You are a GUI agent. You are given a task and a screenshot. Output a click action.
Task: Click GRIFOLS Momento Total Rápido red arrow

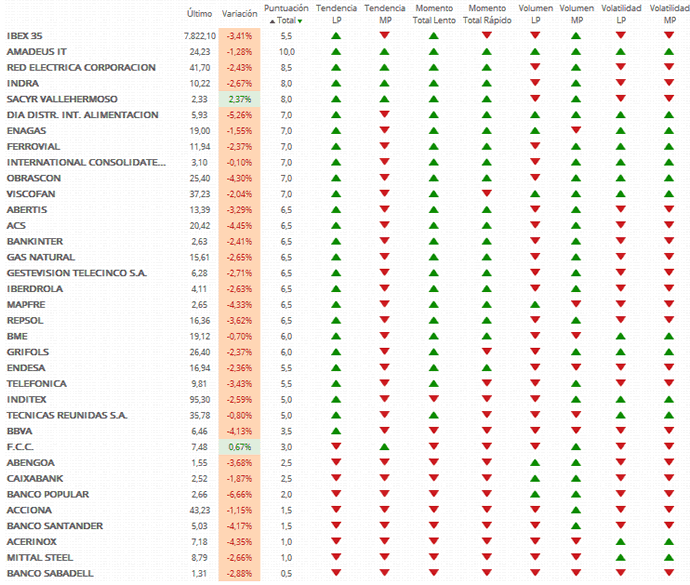point(487,352)
